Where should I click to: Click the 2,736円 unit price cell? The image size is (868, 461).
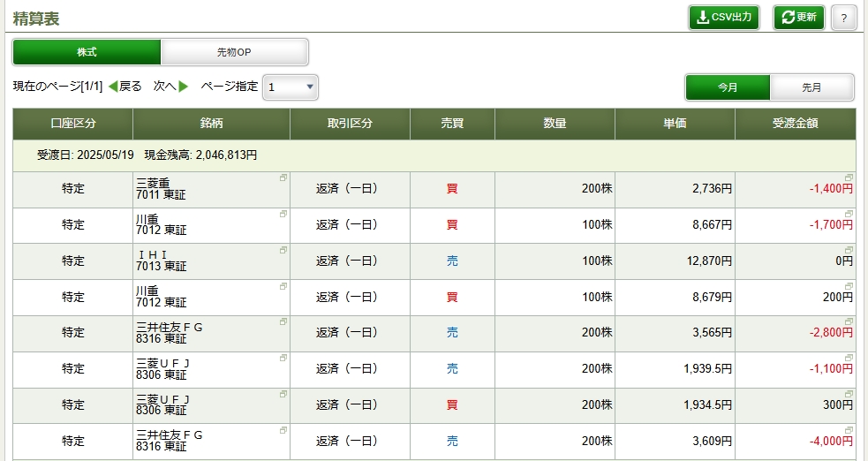pos(675,189)
